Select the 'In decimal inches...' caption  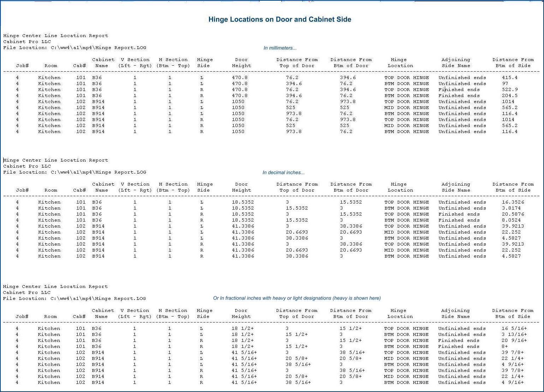tap(283, 173)
